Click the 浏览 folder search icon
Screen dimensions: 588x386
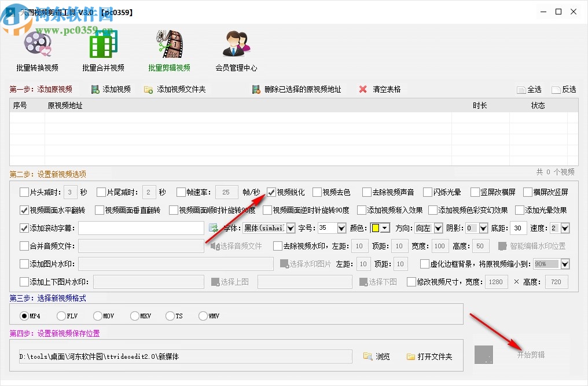coord(367,356)
